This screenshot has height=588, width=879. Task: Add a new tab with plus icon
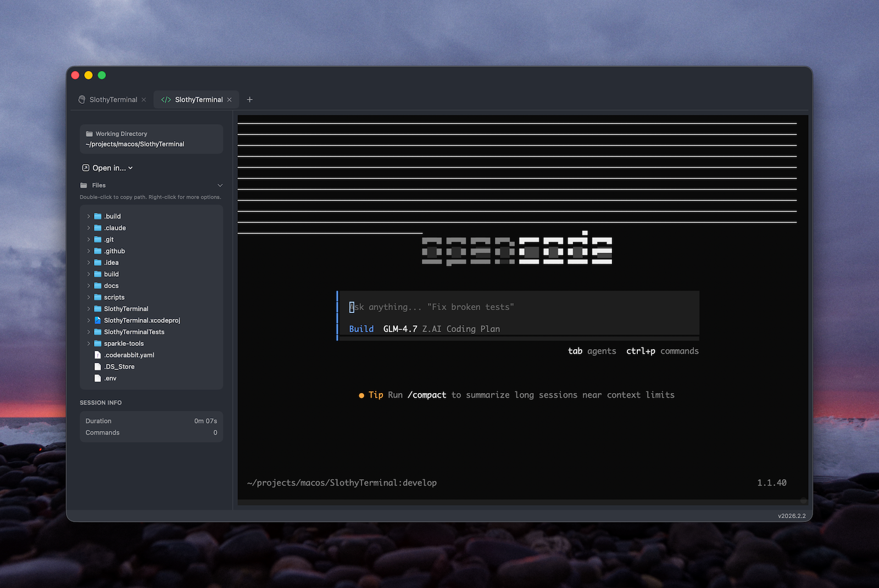[249, 99]
